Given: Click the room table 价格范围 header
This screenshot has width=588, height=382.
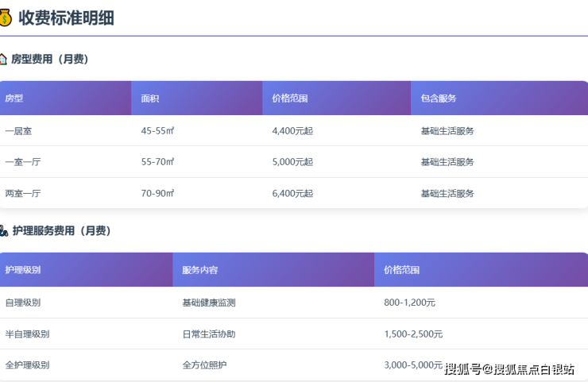Looking at the screenshot, I should click(289, 98).
